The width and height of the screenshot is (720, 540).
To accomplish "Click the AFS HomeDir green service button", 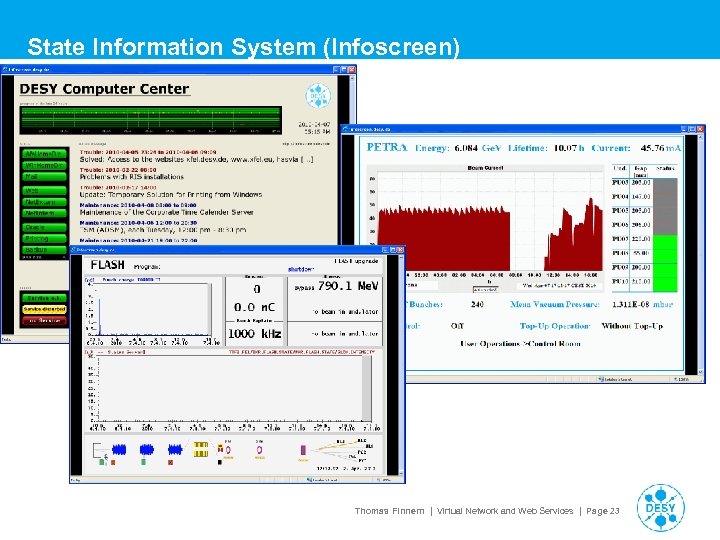I will (x=45, y=154).
